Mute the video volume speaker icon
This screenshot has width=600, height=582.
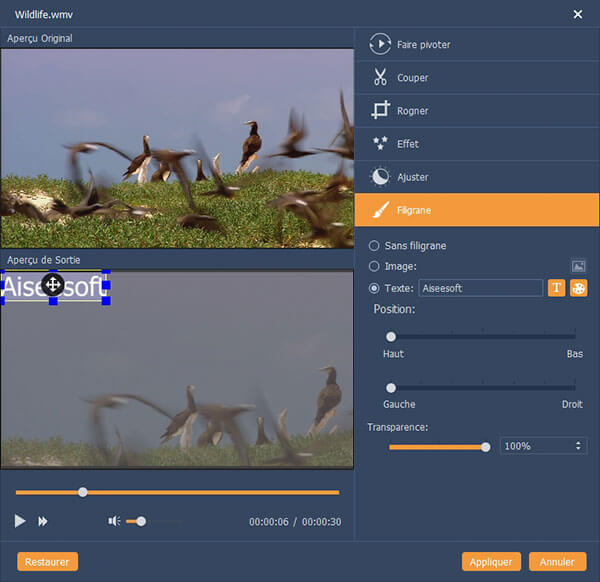(x=115, y=521)
